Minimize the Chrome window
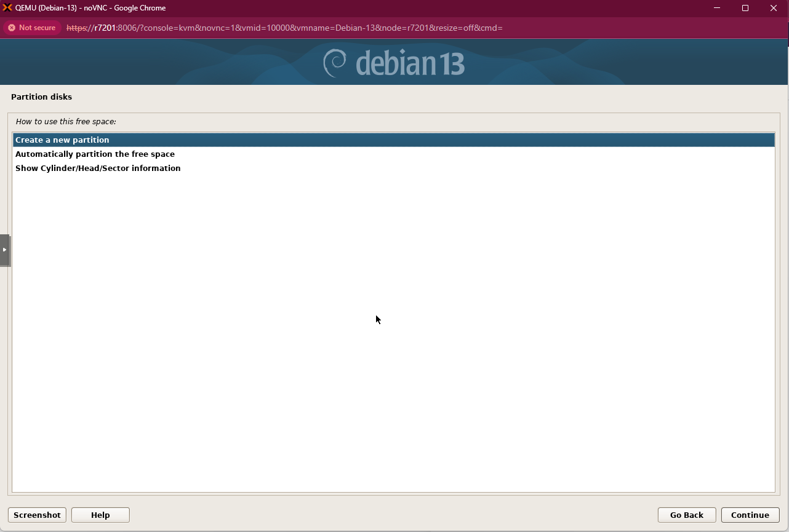This screenshot has width=789, height=532. click(x=717, y=8)
